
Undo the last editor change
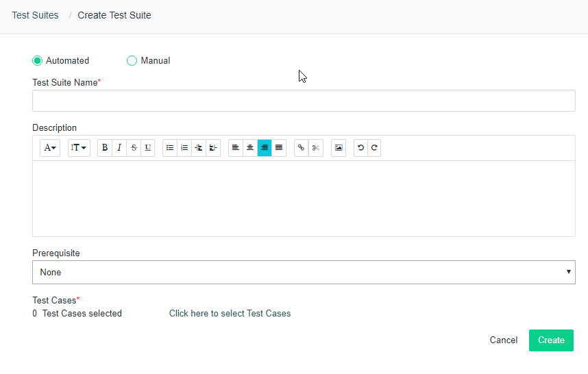point(360,148)
